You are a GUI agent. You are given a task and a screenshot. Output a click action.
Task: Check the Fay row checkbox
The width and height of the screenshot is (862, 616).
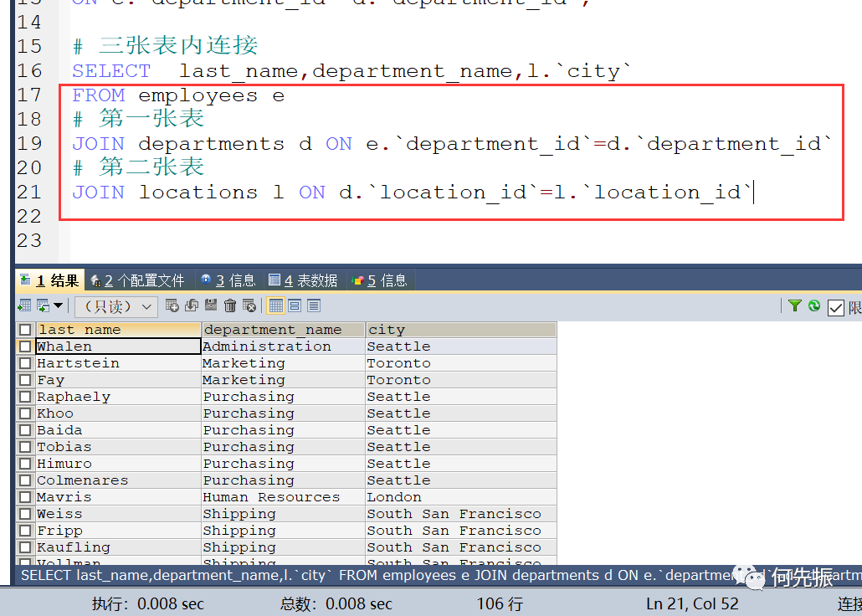(25, 380)
